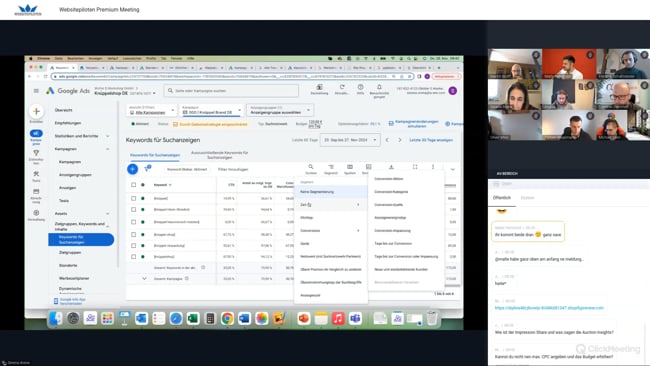Check the box for the fourth keyword row

point(133,234)
